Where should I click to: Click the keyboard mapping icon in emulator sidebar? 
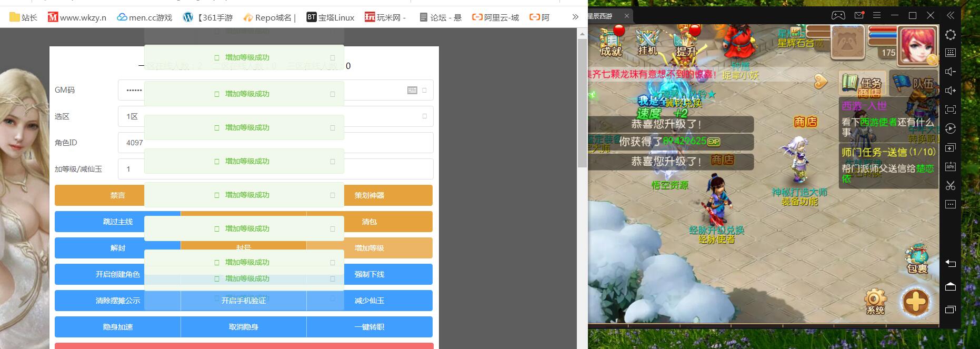click(x=950, y=53)
